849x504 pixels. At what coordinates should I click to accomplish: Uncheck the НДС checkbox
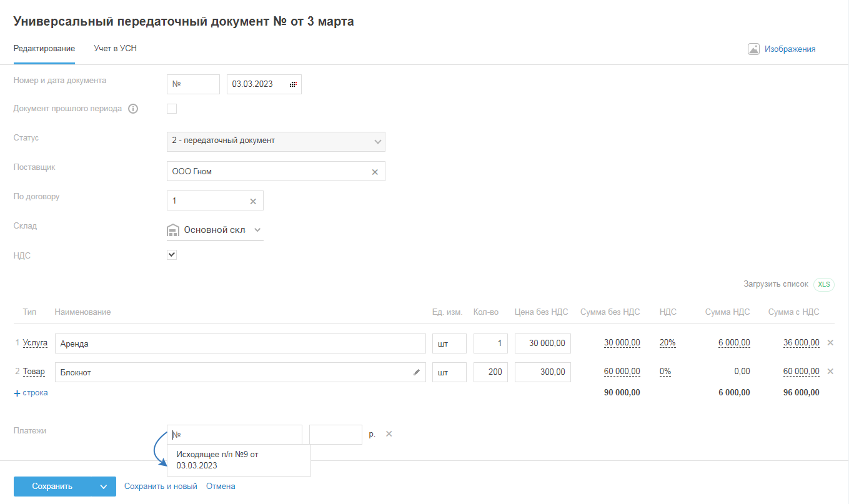pyautogui.click(x=172, y=255)
